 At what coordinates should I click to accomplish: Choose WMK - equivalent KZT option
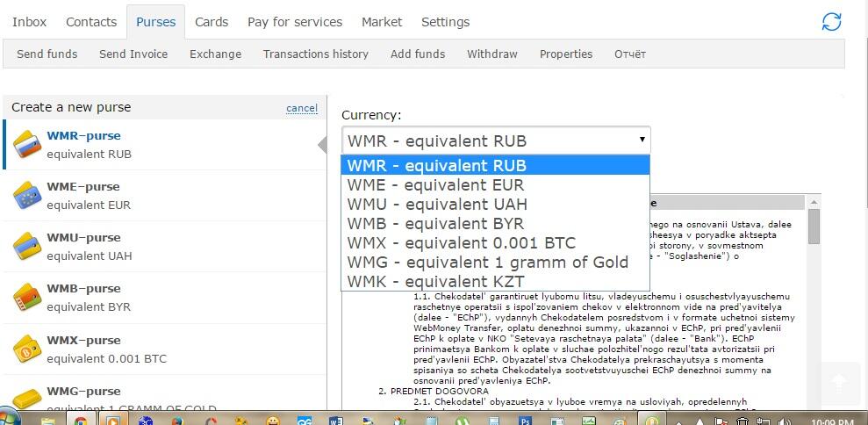tap(496, 281)
